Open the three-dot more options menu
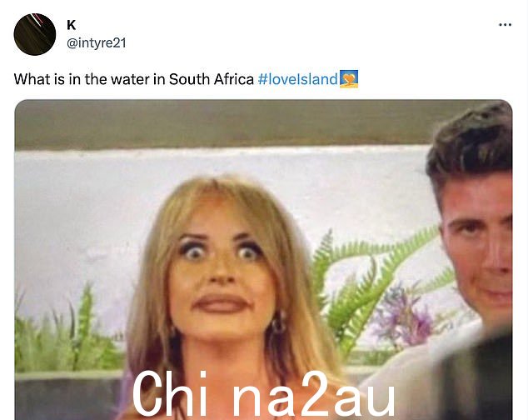Image resolution: width=528 pixels, height=420 pixels. [505, 25]
